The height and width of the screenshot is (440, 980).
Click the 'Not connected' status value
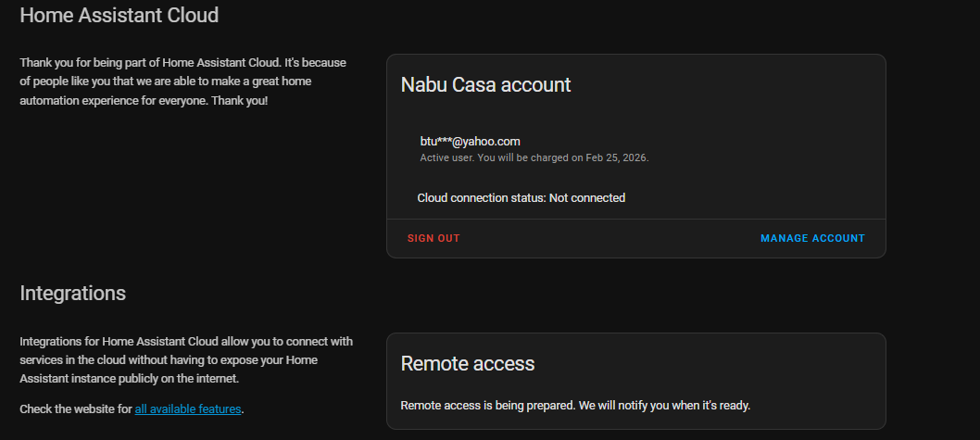click(x=587, y=198)
